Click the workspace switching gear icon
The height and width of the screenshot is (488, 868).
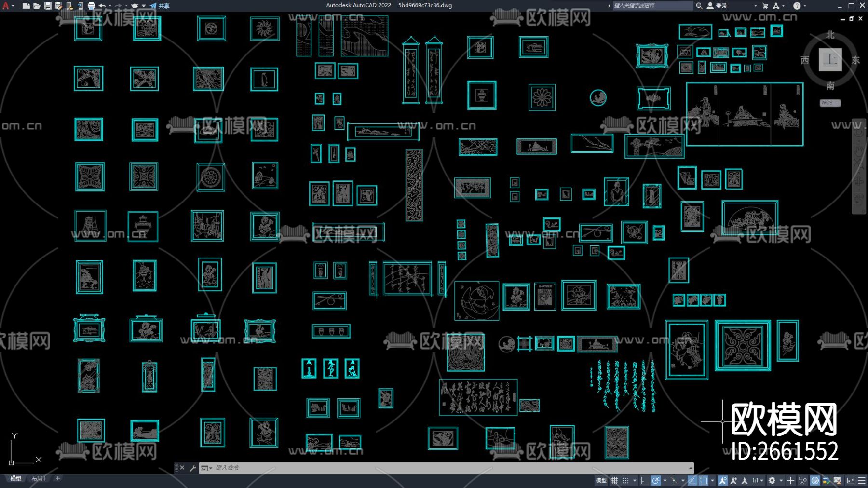772,480
